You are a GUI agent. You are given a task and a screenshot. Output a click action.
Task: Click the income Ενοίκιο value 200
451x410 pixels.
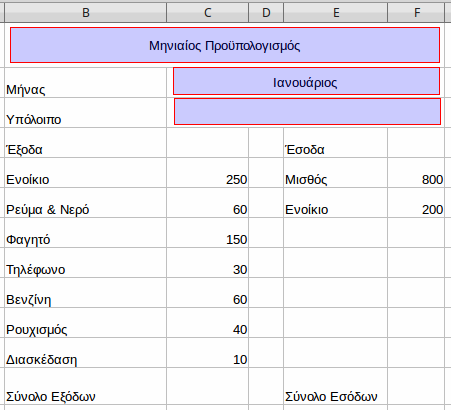pos(416,203)
